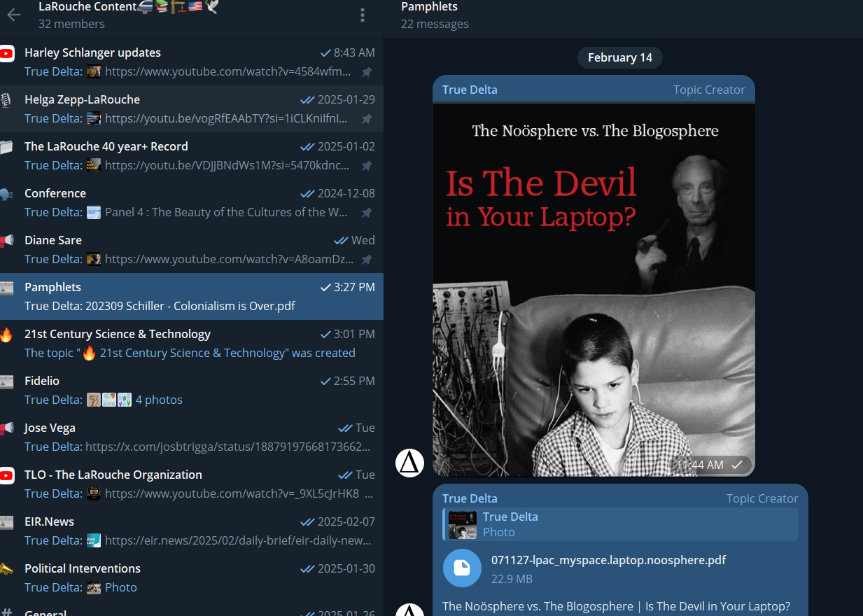Click the replied True Delta Photo quote
Image resolution: width=863 pixels, height=616 pixels.
coord(620,524)
